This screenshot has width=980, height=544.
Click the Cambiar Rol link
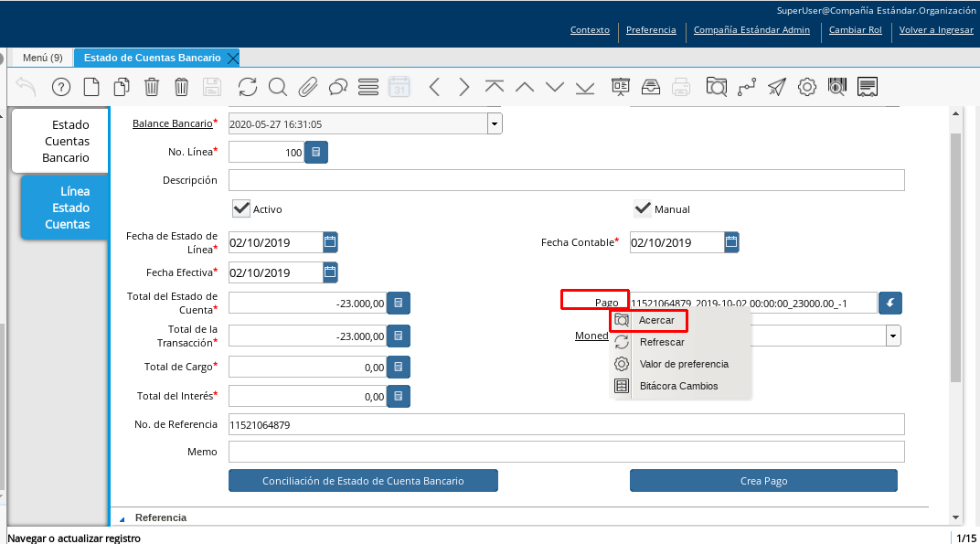(856, 29)
